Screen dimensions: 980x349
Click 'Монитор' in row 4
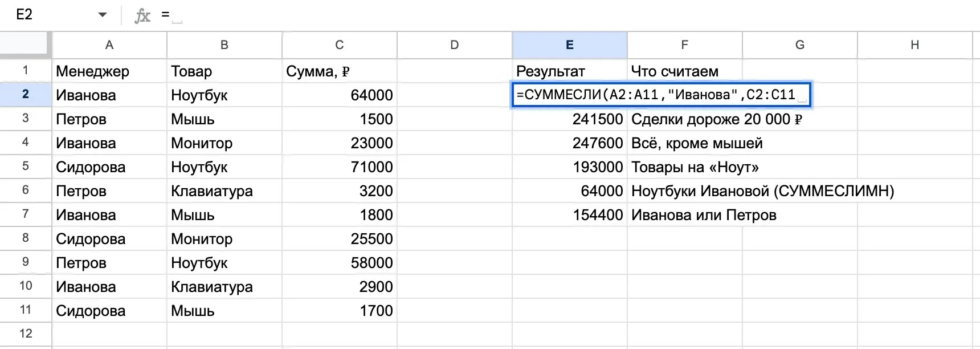coord(224,143)
